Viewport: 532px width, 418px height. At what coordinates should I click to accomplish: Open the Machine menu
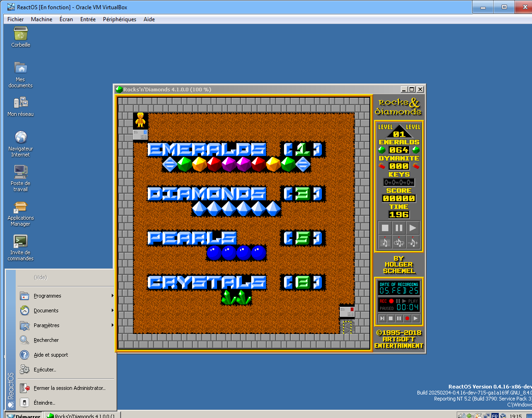pos(42,19)
